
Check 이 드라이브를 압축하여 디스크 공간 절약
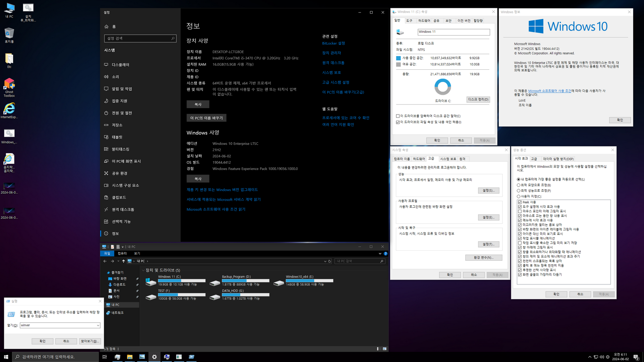[x=397, y=116]
